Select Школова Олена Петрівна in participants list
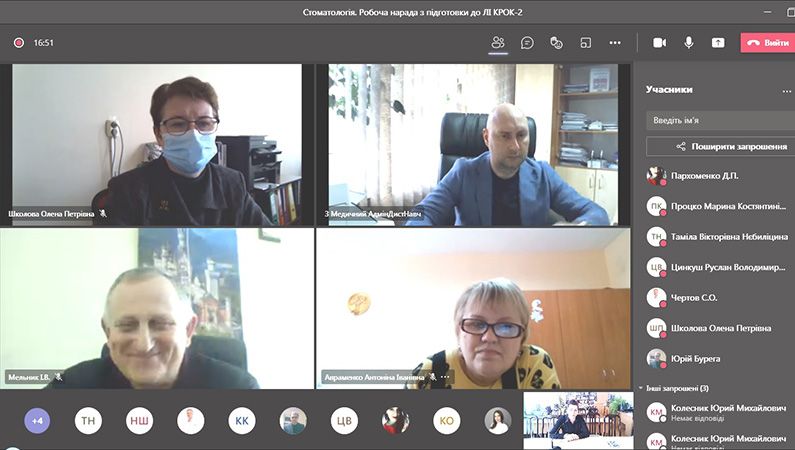The height and width of the screenshot is (450, 795). point(720,328)
